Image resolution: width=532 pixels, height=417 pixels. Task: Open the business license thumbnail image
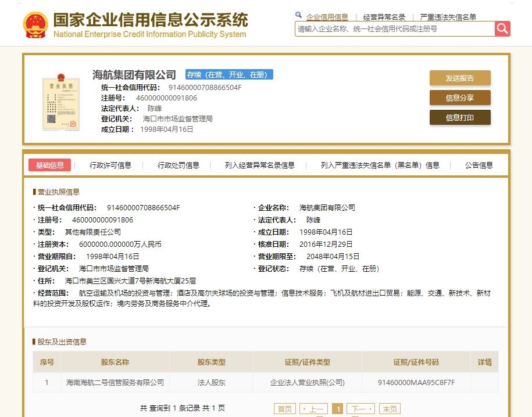(61, 102)
